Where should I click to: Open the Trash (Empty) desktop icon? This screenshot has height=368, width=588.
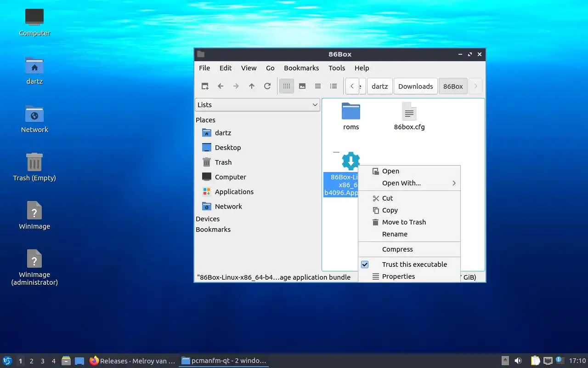pos(34,162)
